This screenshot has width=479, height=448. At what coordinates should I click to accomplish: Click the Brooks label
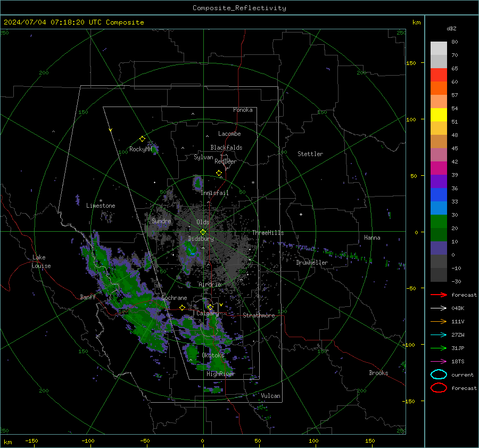point(378,373)
